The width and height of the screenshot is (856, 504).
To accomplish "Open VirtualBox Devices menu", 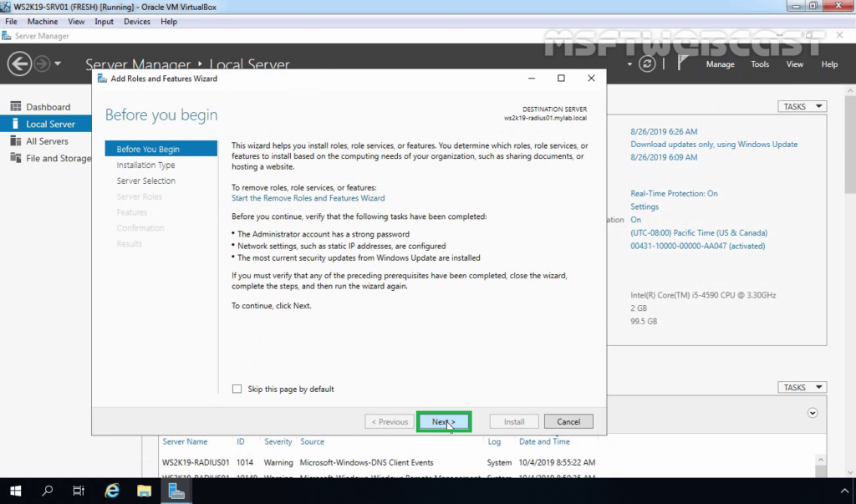I will click(136, 21).
